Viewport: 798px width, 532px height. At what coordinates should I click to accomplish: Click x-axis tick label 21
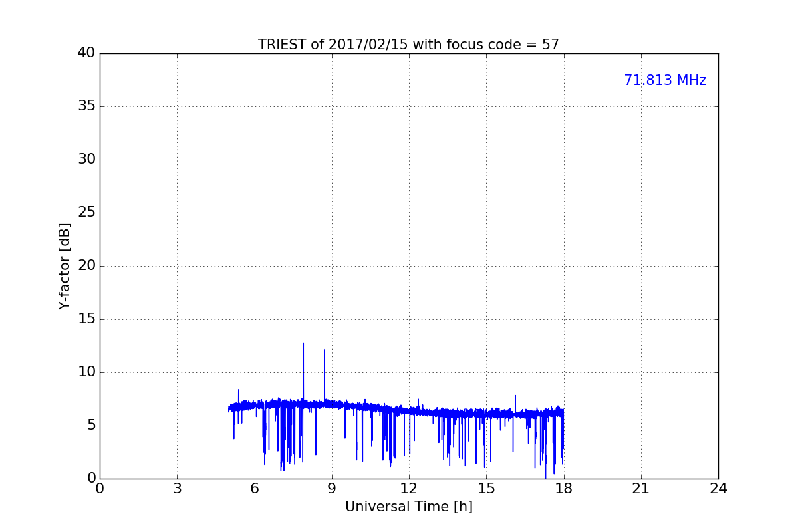point(641,489)
